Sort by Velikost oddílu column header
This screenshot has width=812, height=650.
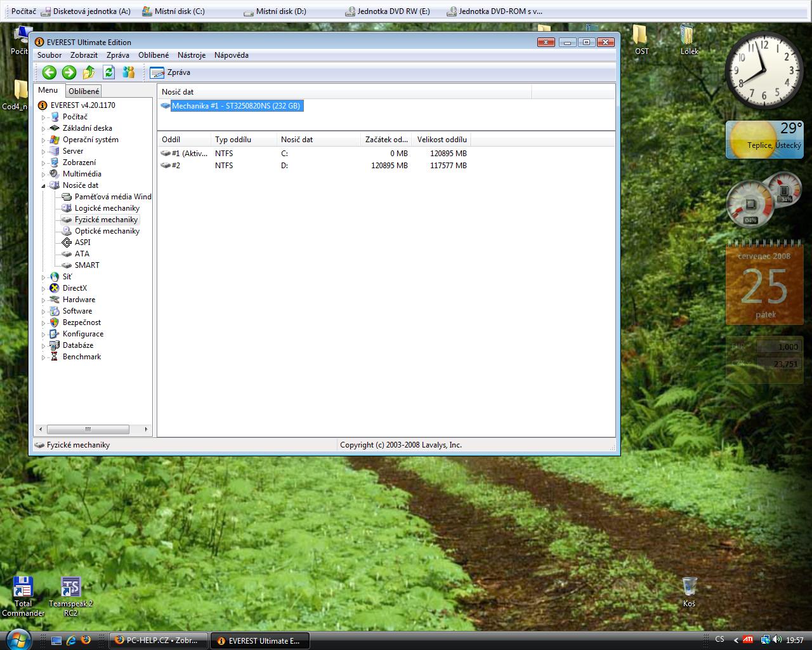(442, 140)
